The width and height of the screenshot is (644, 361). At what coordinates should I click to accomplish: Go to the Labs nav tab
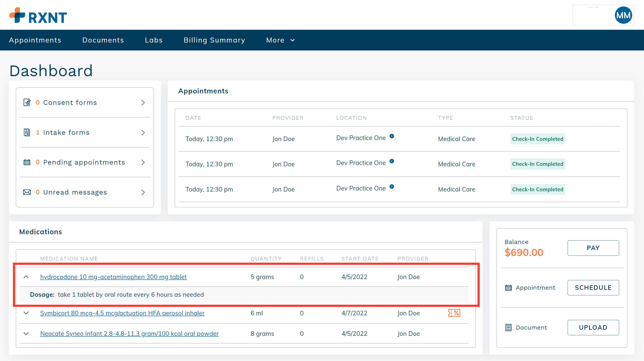pos(154,40)
